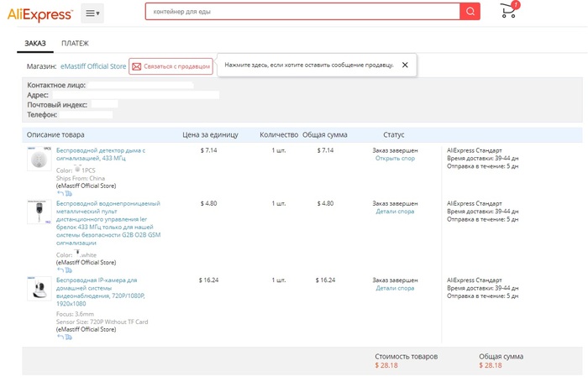Click return arrow icon under the IP camera
This screenshot has width=588, height=382.
[x=60, y=338]
